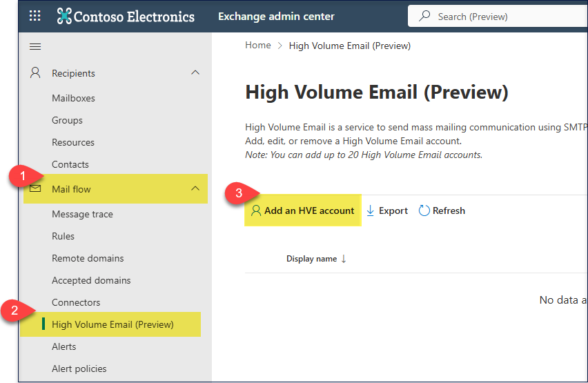The width and height of the screenshot is (588, 383).
Task: Click the Recipients person icon
Action: [35, 72]
